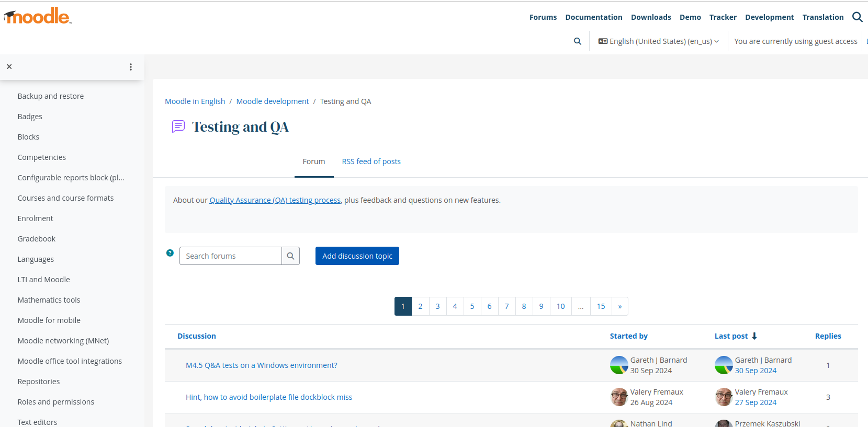Open Development in top navigation
868x427 pixels.
coord(770,17)
